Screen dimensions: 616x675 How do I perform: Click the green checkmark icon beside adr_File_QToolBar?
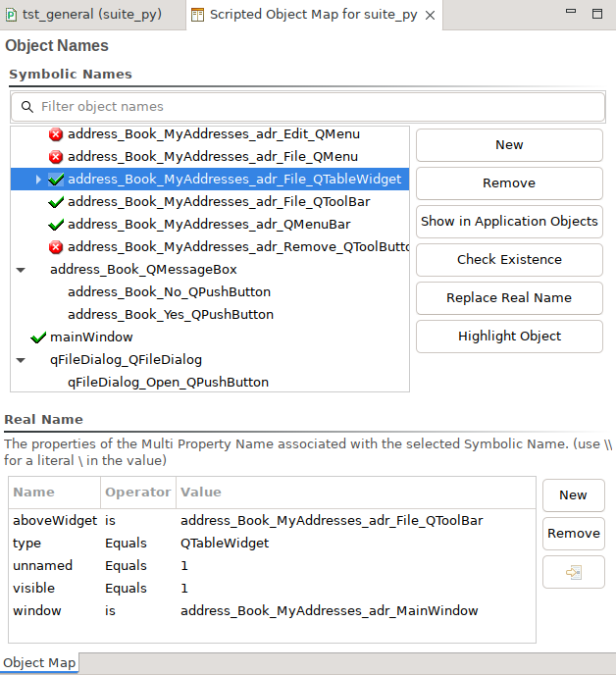56,202
